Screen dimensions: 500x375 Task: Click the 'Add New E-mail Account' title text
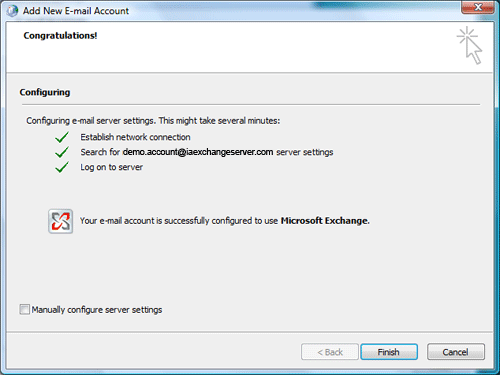tap(76, 11)
